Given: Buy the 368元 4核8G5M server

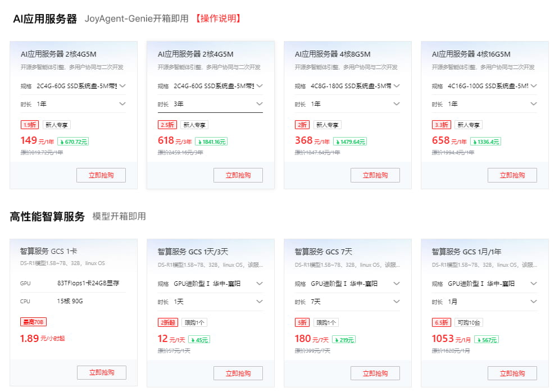Looking at the screenshot, I should [x=375, y=175].
